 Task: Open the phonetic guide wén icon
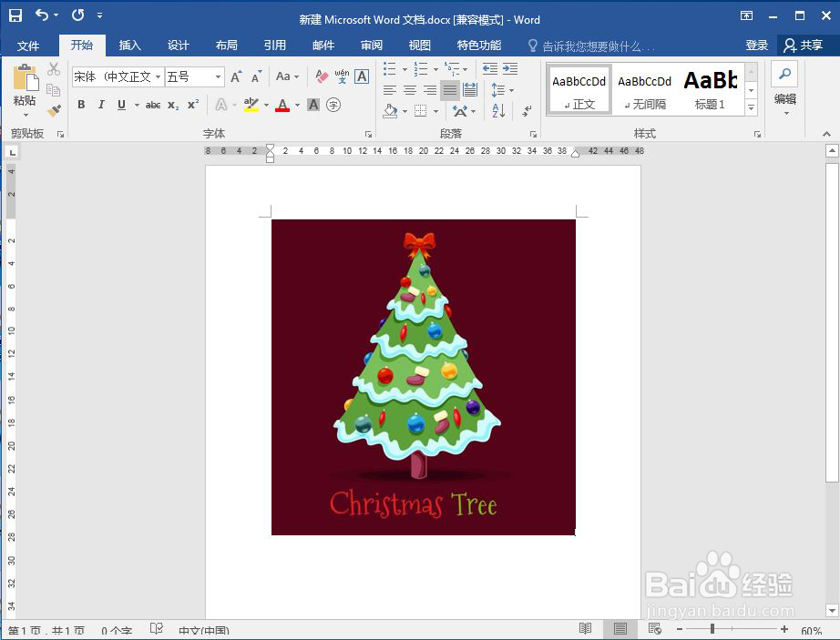click(342, 76)
